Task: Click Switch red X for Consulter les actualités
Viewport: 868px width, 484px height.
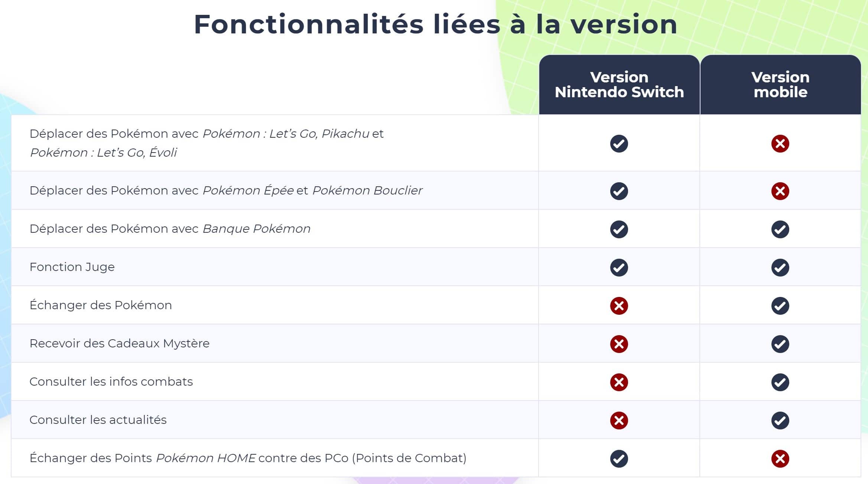Action: tap(619, 421)
